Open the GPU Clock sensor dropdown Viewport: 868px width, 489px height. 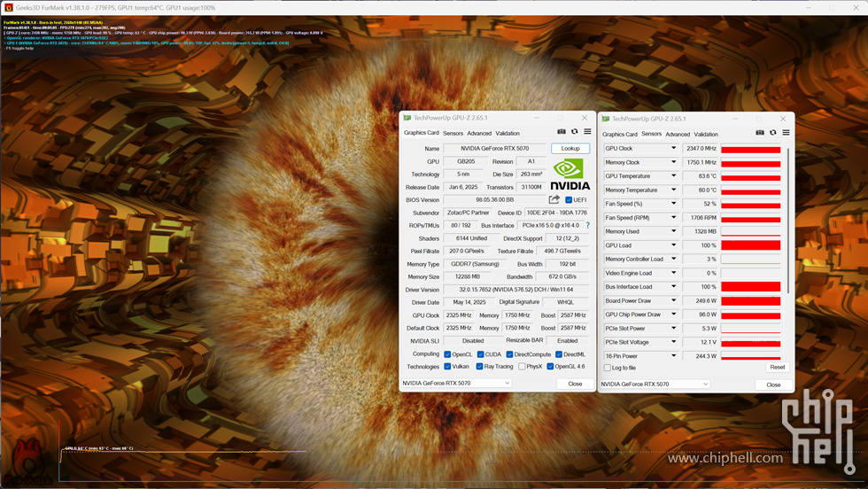coord(674,149)
